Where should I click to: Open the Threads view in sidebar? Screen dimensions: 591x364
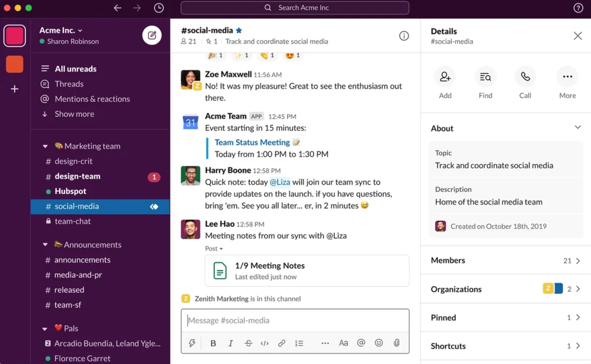pos(69,83)
